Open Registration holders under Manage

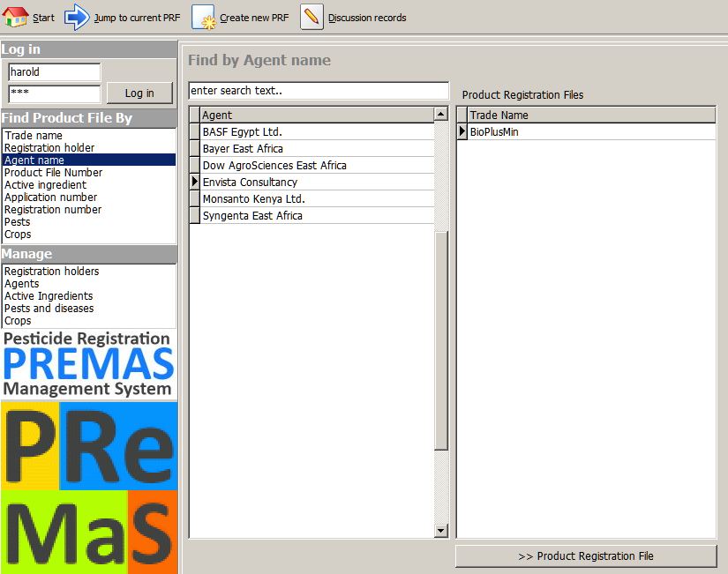coord(51,272)
